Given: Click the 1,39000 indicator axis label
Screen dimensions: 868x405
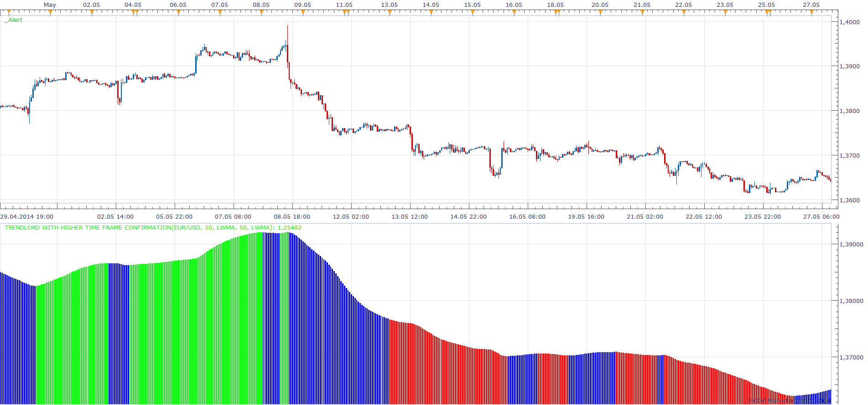Looking at the screenshot, I should click(852, 245).
